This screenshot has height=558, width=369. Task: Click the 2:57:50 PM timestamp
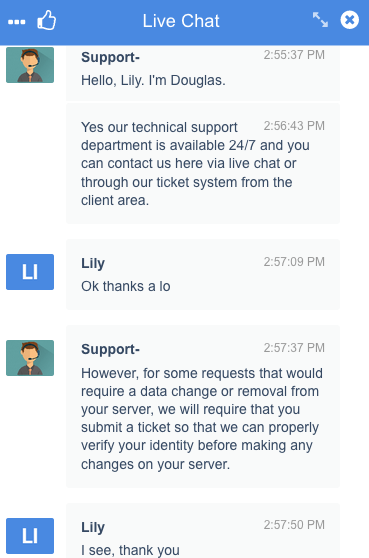[294, 525]
